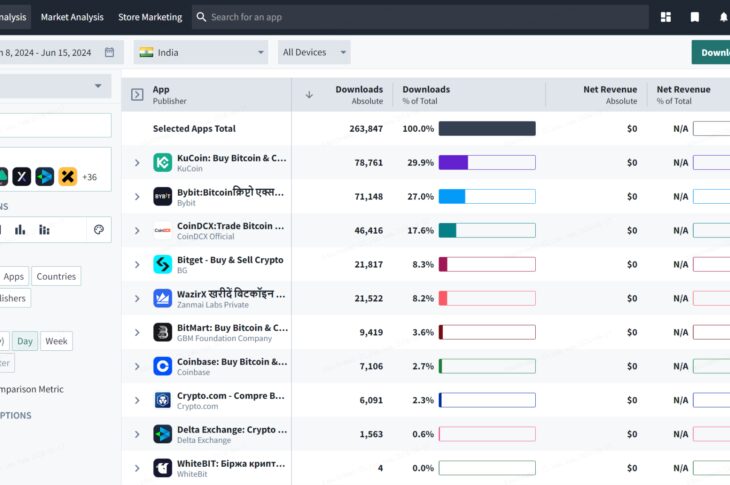Open the All Devices dropdown
Screen dimensions: 730x485
[x=314, y=52]
